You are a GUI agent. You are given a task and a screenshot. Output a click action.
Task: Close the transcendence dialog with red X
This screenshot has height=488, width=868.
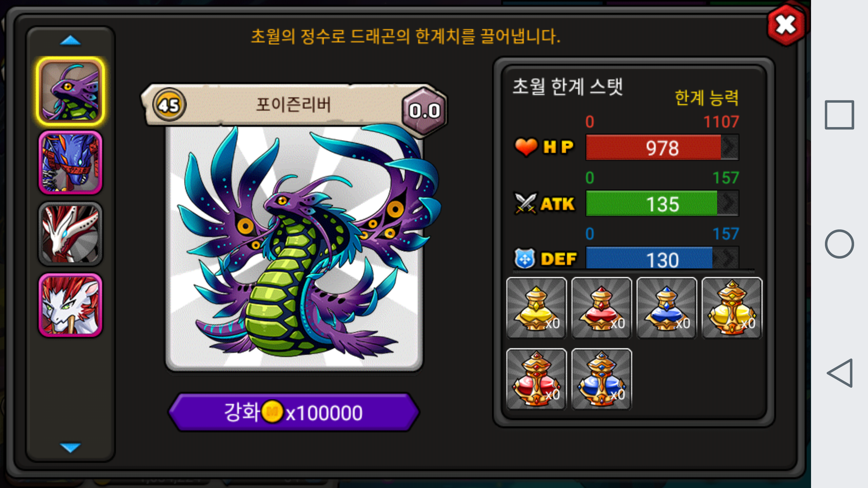tap(786, 25)
